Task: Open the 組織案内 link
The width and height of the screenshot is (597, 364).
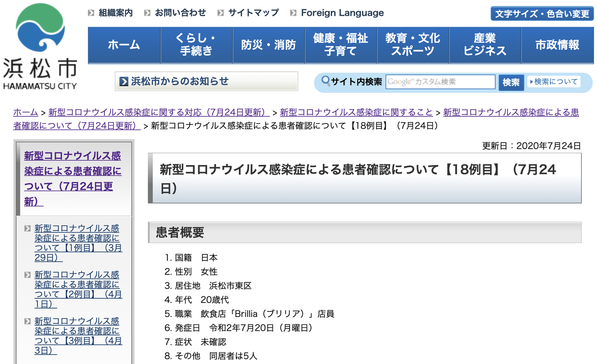Action: pos(116,13)
